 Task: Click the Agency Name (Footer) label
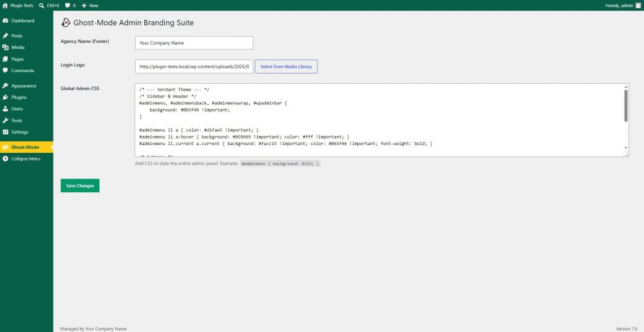tap(84, 41)
